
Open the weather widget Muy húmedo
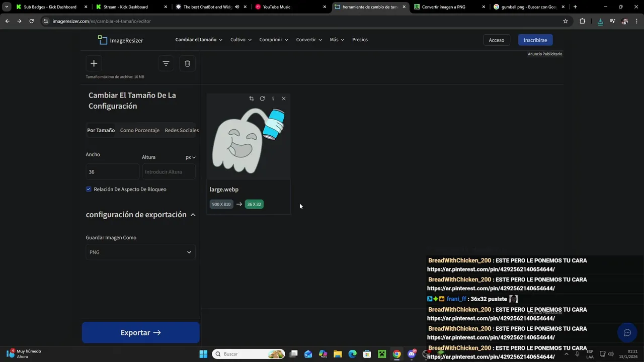tap(24, 354)
